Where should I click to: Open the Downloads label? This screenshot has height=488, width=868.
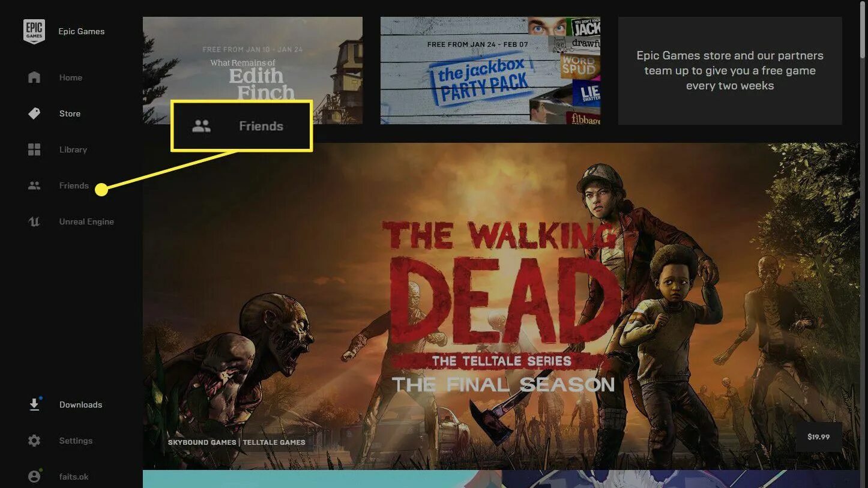click(x=80, y=405)
